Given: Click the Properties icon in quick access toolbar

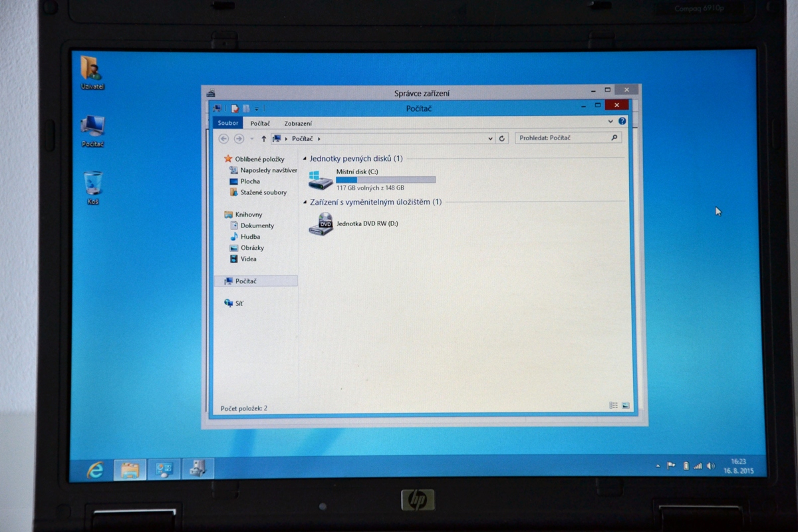Looking at the screenshot, I should point(235,108).
